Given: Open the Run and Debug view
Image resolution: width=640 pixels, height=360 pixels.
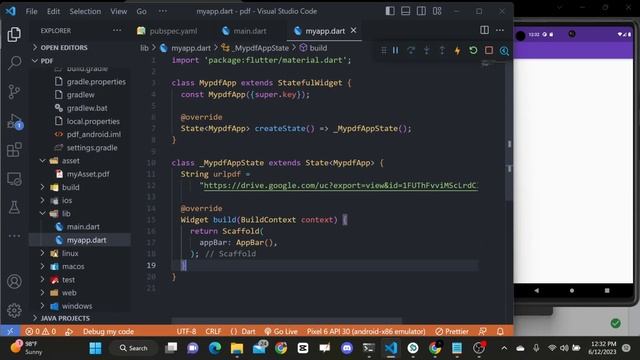Looking at the screenshot, I should [x=14, y=121].
